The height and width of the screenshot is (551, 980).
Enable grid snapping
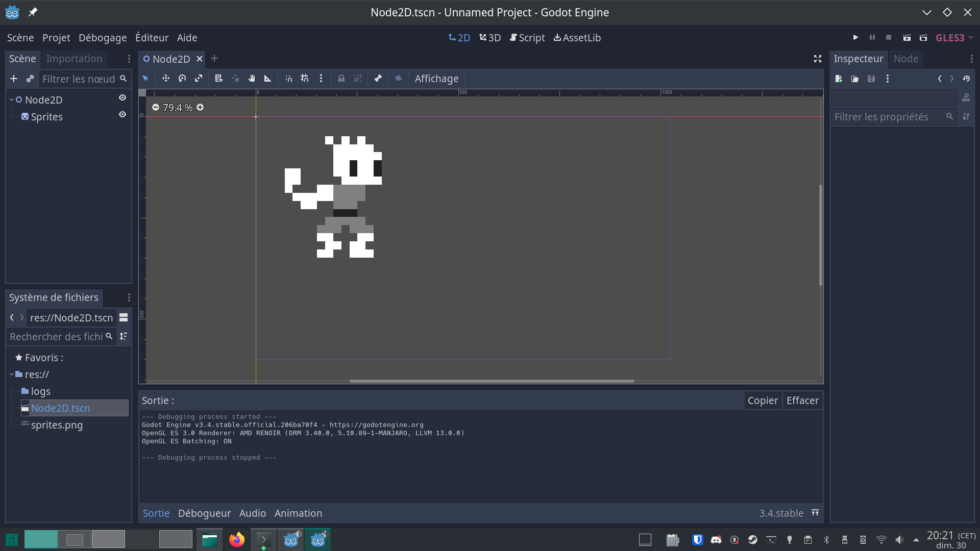click(305, 79)
